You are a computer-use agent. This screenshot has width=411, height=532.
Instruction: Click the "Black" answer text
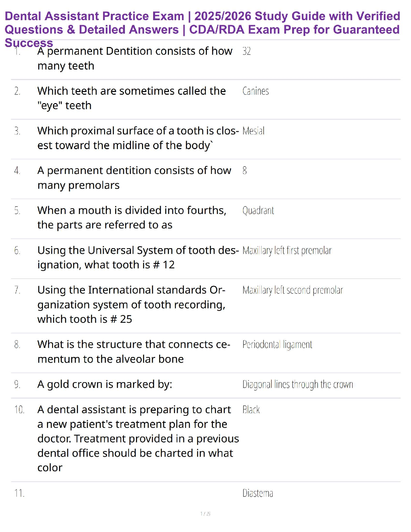tap(251, 410)
